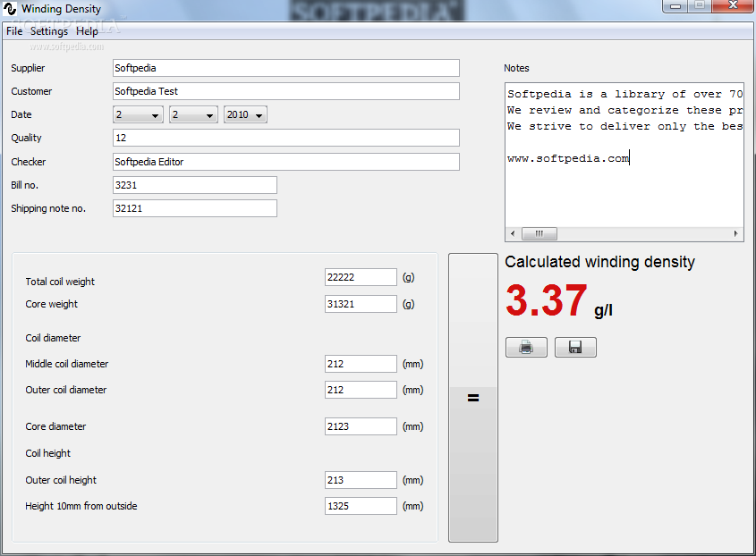The width and height of the screenshot is (756, 556).
Task: Expand the day dropdown in Date row
Action: click(x=138, y=114)
